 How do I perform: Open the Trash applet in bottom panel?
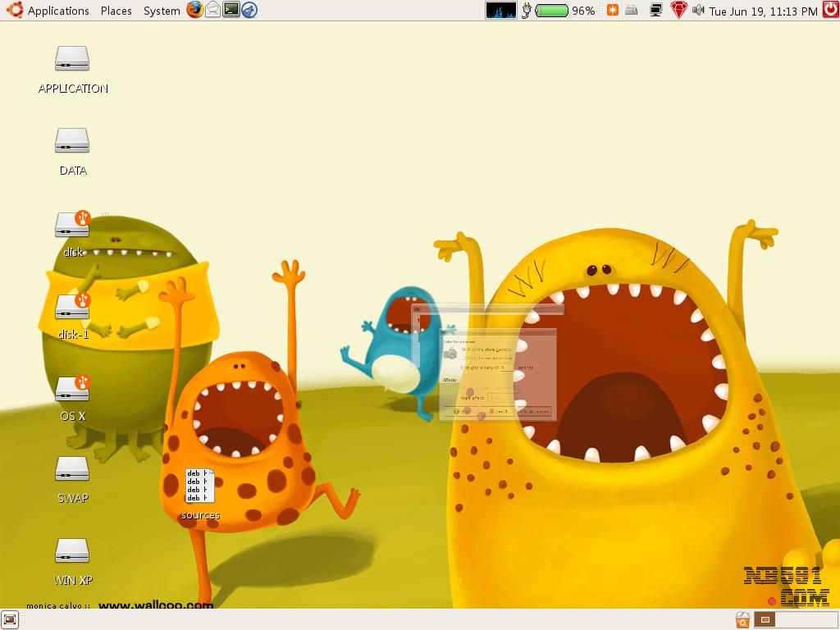(x=742, y=620)
